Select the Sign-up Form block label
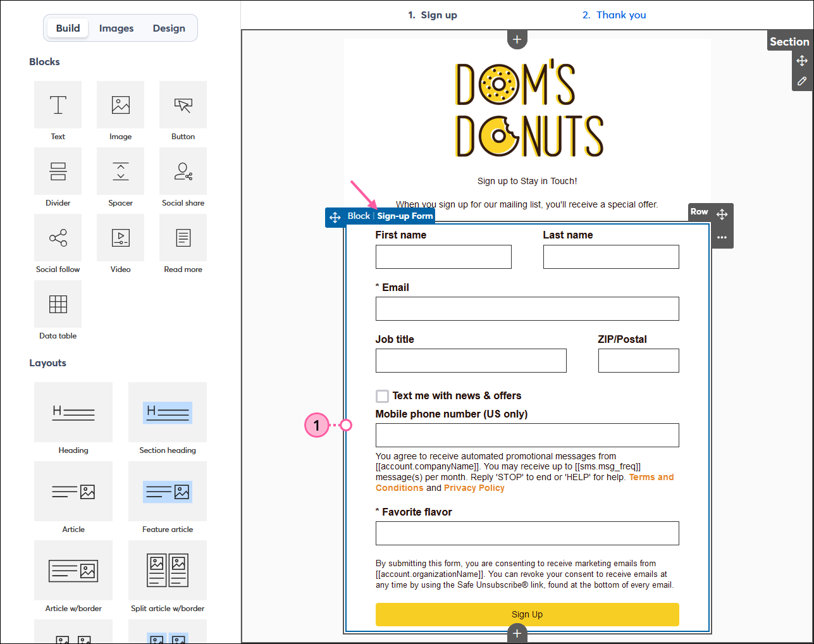 405,216
